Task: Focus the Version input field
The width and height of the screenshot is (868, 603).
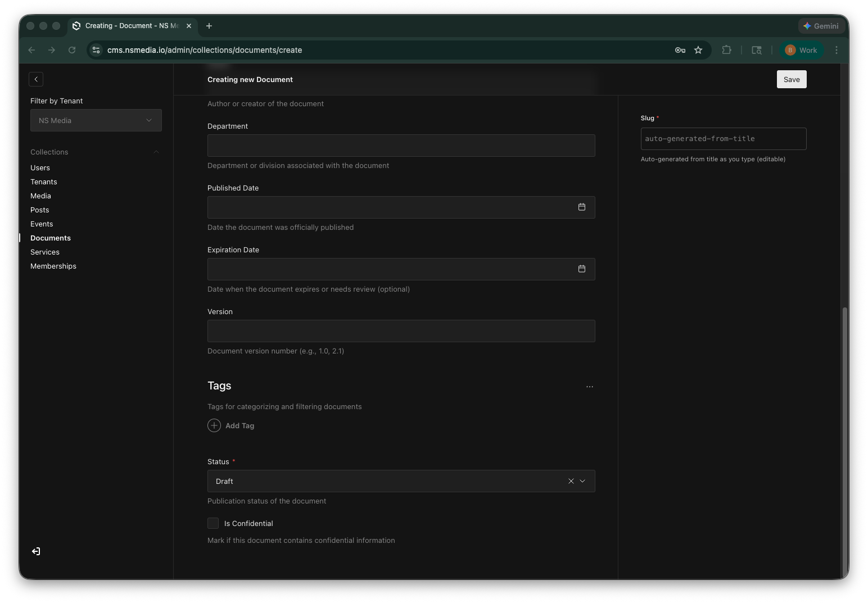Action: pos(401,331)
